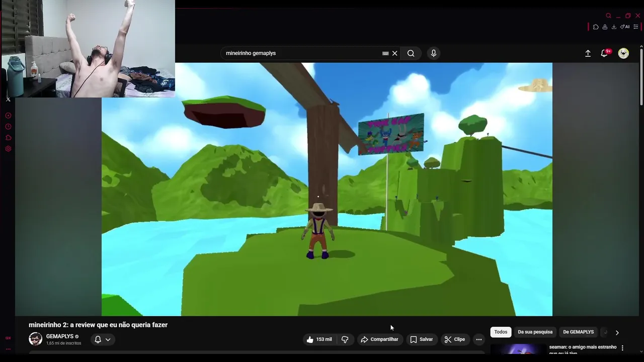The height and width of the screenshot is (362, 644).
Task: Open GX corner icon in the sidebar
Action: tap(8, 338)
